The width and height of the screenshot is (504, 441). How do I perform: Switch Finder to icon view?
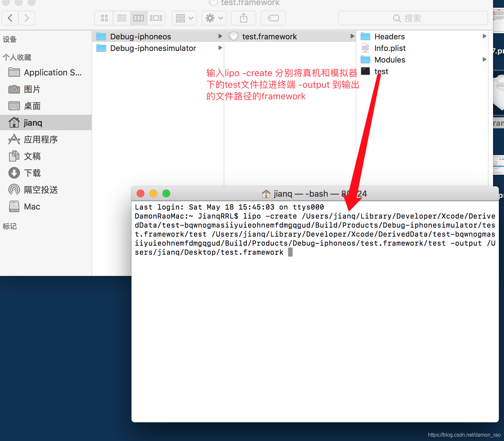[104, 18]
